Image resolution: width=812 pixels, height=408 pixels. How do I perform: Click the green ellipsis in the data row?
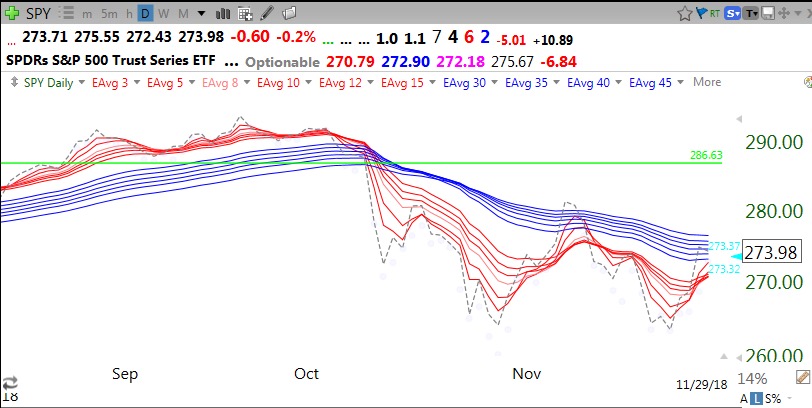(x=328, y=41)
